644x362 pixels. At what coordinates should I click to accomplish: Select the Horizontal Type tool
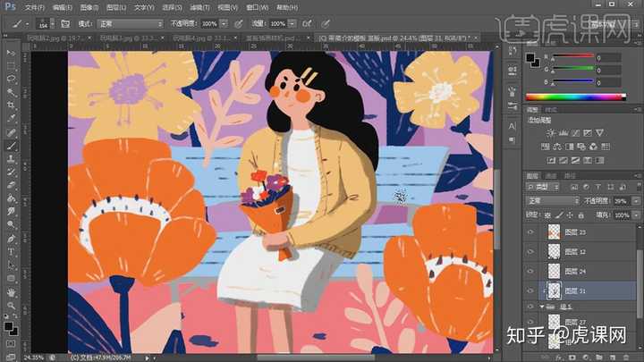(11, 251)
